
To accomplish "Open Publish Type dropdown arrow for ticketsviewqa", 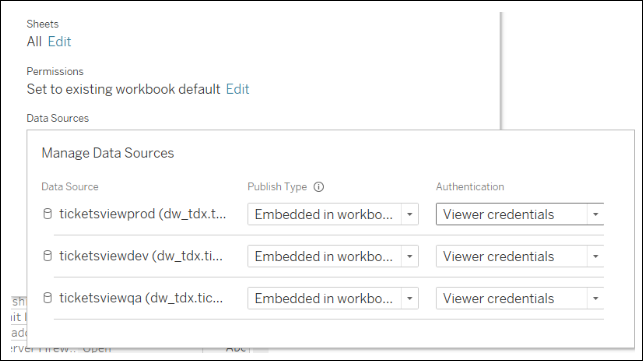I will click(x=410, y=298).
